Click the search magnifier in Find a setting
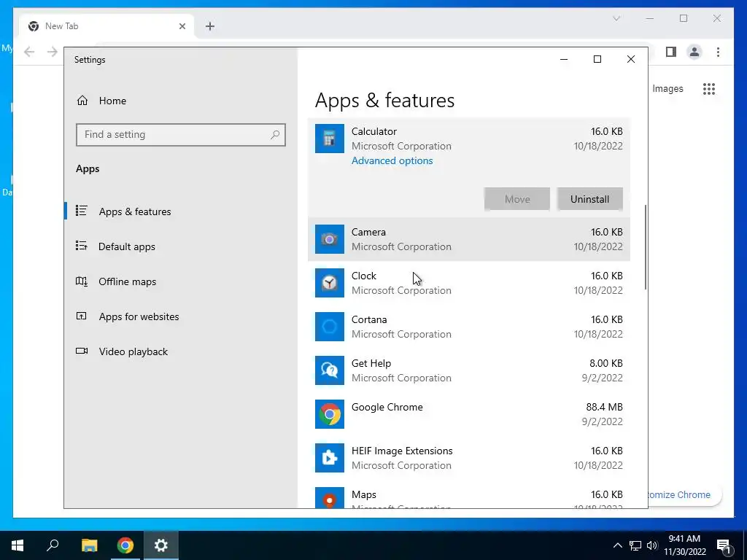Viewport: 747px width, 560px height. click(x=275, y=135)
